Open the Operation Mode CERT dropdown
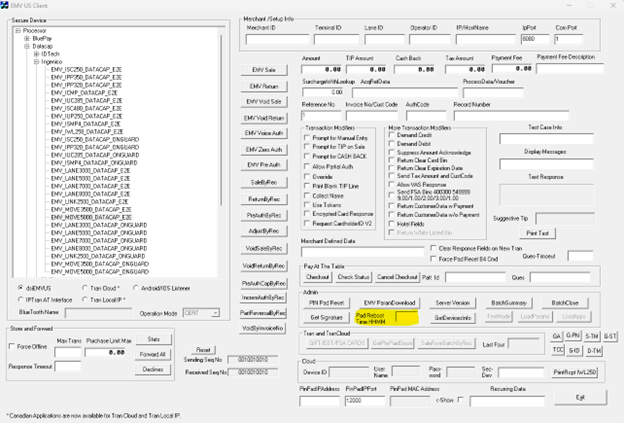The width and height of the screenshot is (624, 423). pyautogui.click(x=215, y=313)
